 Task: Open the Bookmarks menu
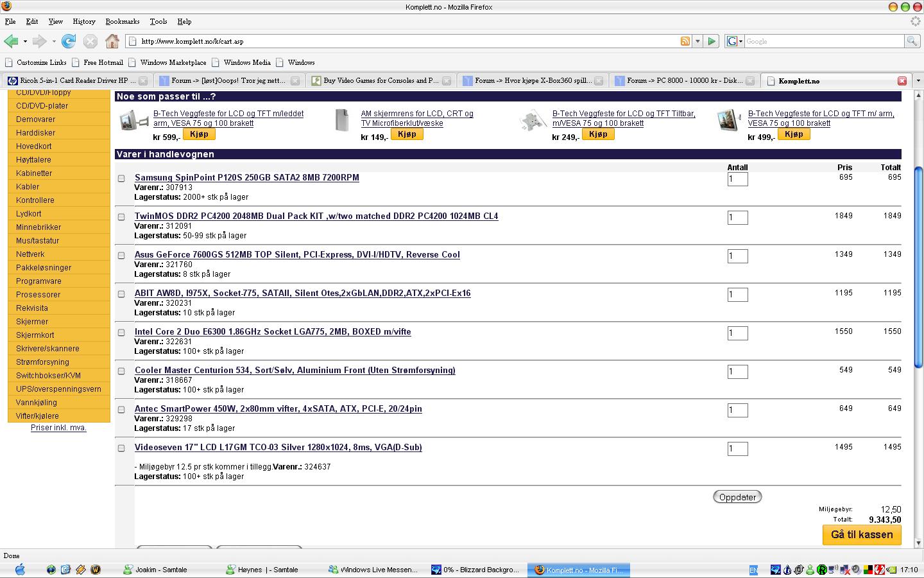coord(122,21)
